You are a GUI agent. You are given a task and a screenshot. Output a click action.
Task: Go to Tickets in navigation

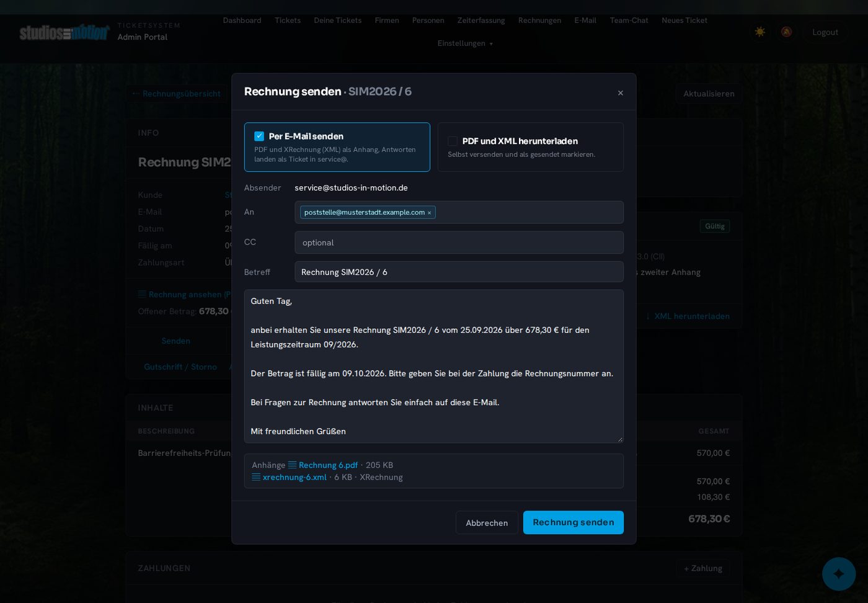click(x=288, y=20)
